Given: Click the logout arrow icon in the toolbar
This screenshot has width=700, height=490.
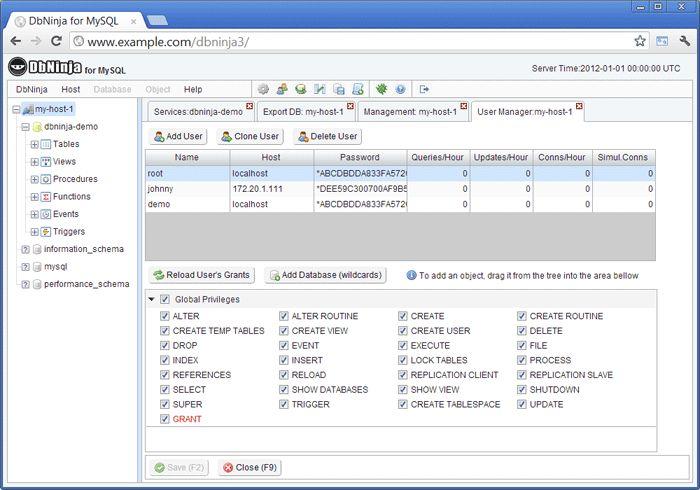Looking at the screenshot, I should click(x=424, y=89).
